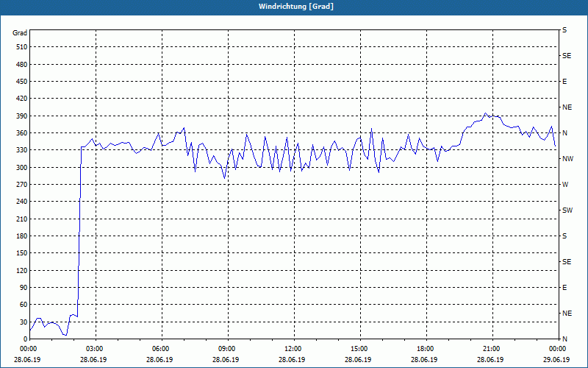
Task: Click the 420 value on the axis
Action: click(22, 99)
